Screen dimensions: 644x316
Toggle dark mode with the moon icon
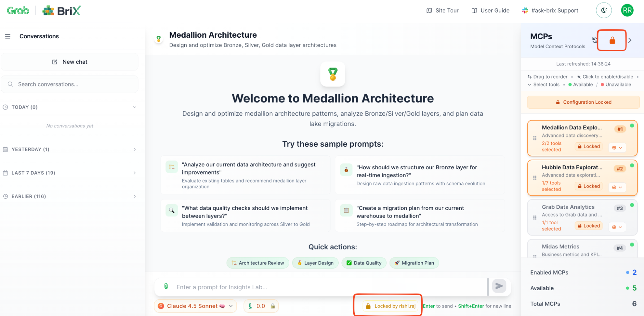(x=604, y=11)
